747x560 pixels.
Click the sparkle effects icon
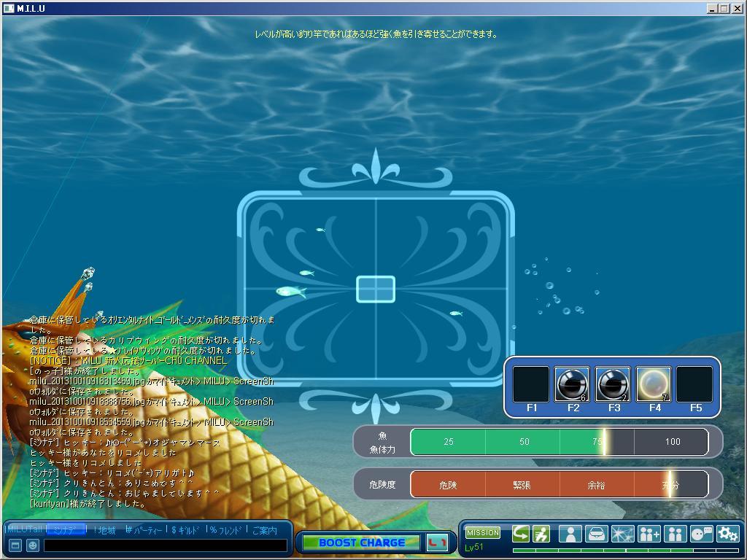click(622, 534)
